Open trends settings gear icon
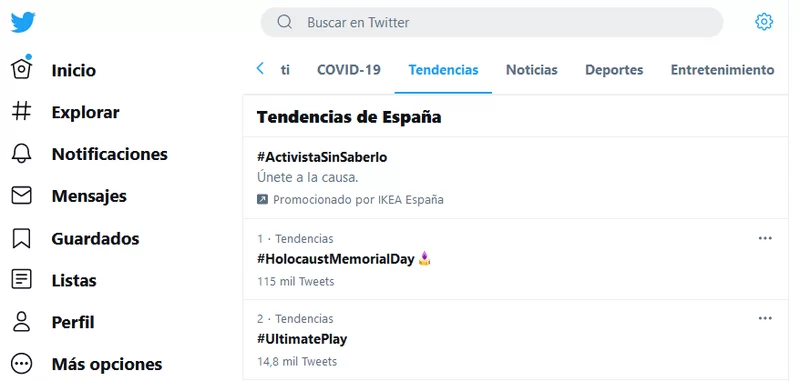This screenshot has height=381, width=800. pyautogui.click(x=764, y=22)
